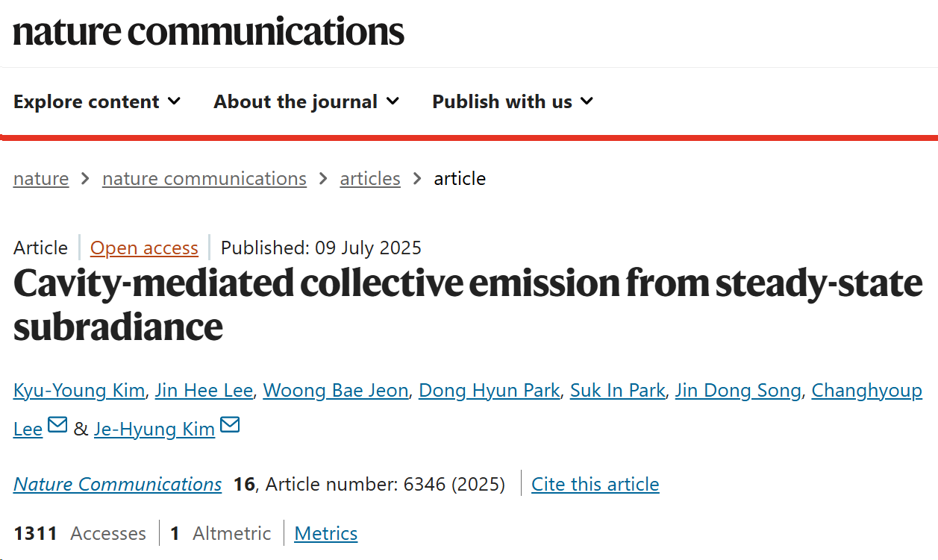This screenshot has width=938, height=560.
Task: Click the nature communications logo
Action: (x=209, y=32)
